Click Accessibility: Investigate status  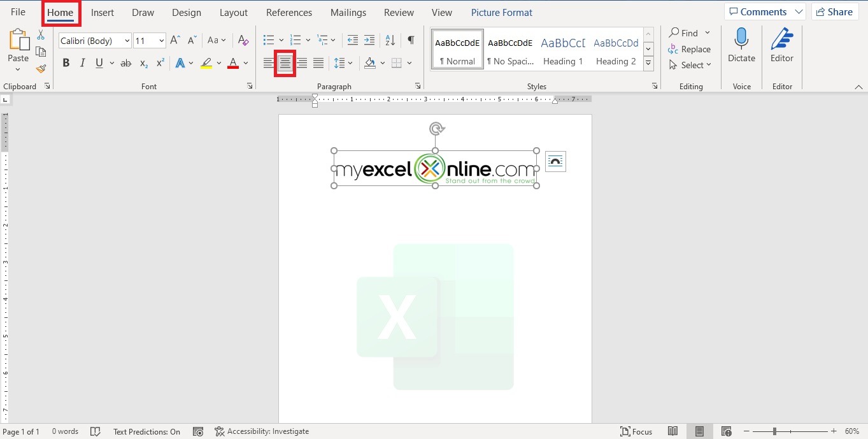pyautogui.click(x=262, y=431)
